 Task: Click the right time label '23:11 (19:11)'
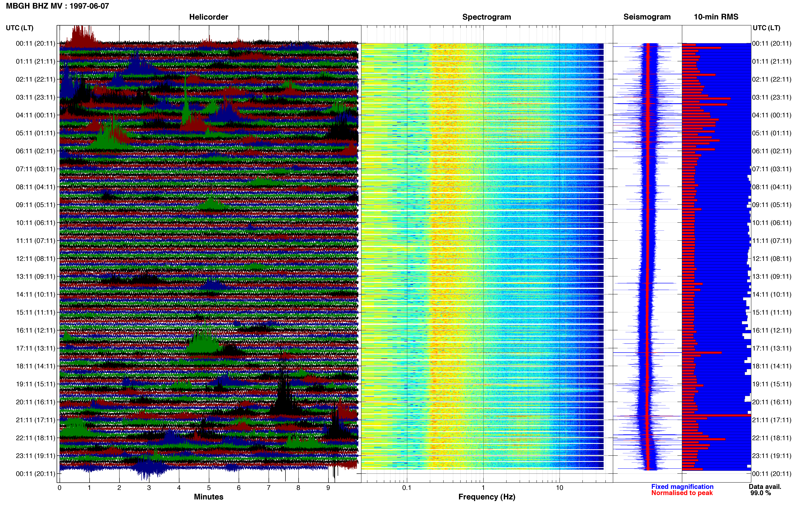click(772, 456)
